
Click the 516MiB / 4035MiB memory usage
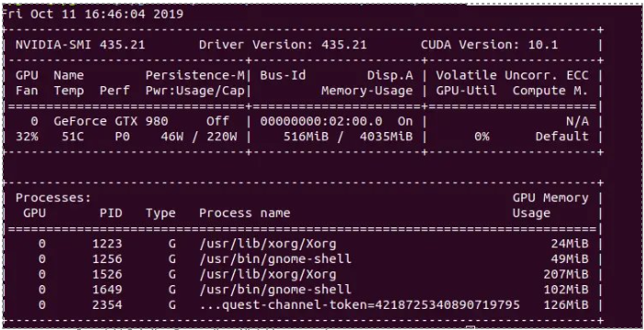pyautogui.click(x=348, y=137)
